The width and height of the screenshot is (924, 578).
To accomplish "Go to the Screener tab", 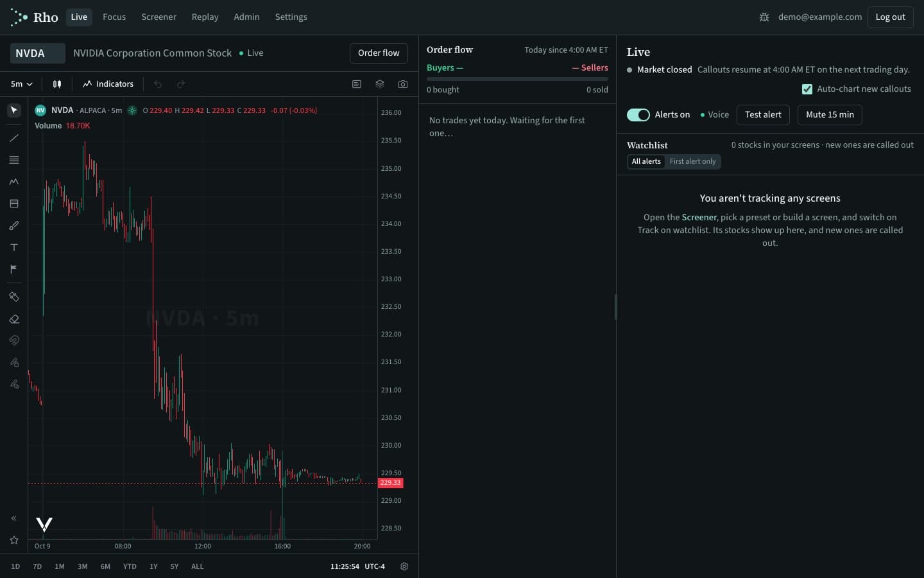I will pyautogui.click(x=158, y=17).
